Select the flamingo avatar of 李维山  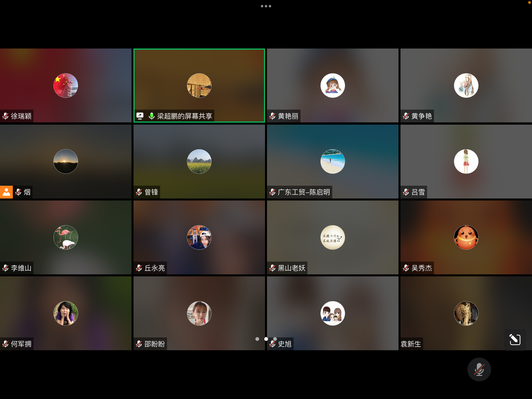[66, 237]
